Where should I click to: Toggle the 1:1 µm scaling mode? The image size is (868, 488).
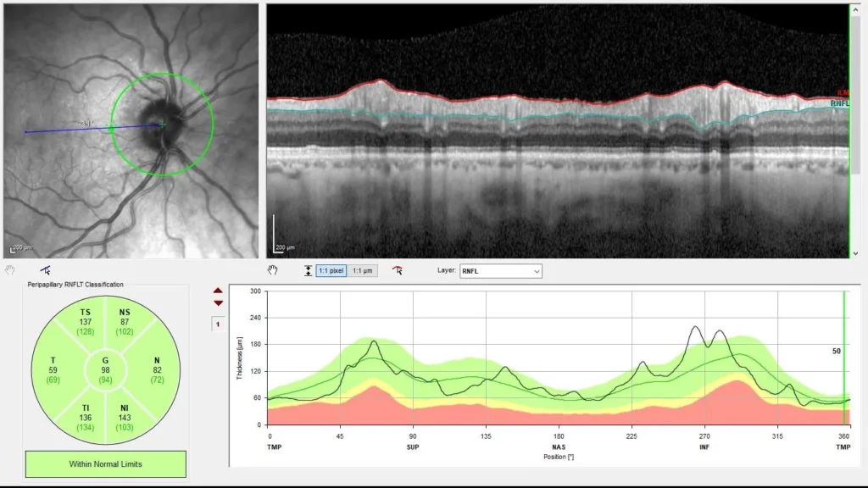pyautogui.click(x=363, y=270)
